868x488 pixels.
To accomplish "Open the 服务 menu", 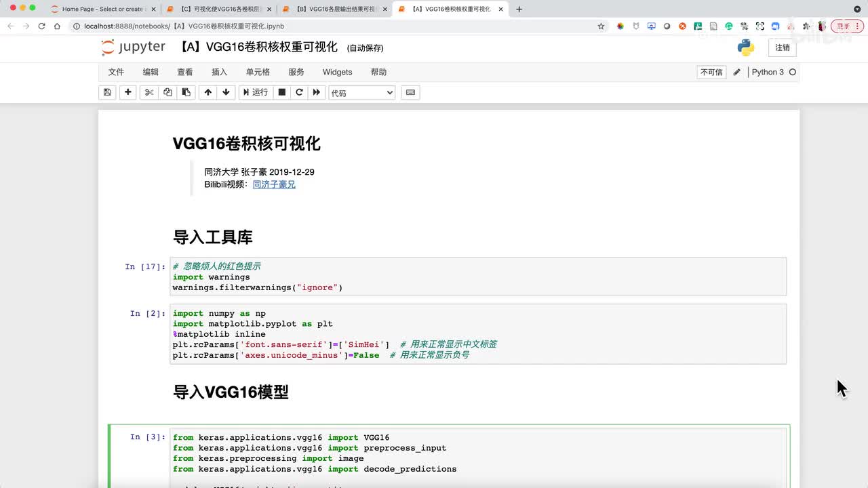I will (x=296, y=72).
